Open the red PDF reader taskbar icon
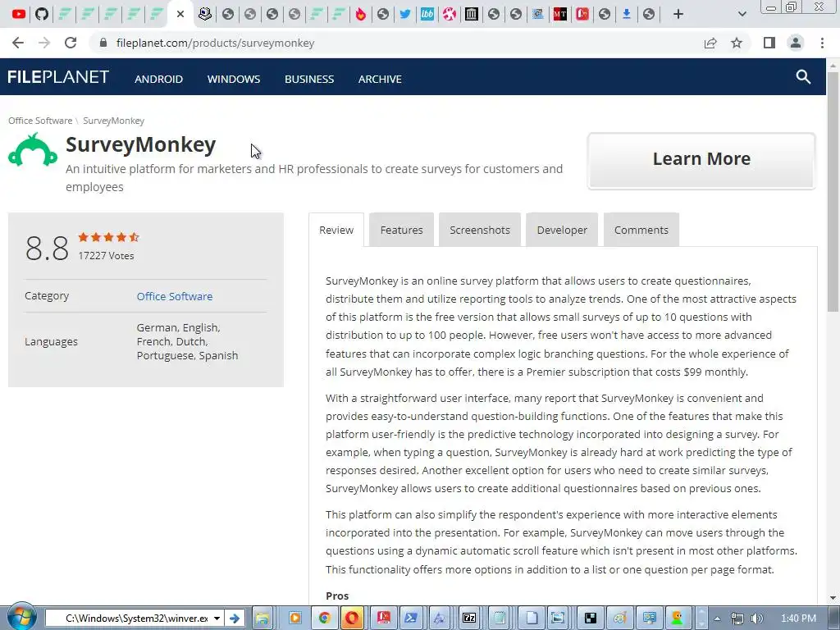This screenshot has width=840, height=630. [x=384, y=619]
